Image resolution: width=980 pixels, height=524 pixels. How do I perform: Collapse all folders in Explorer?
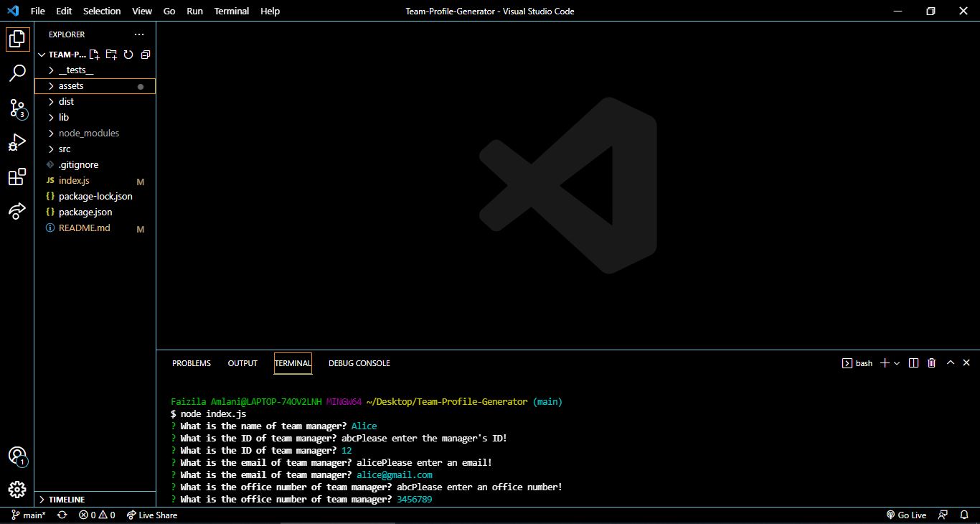(x=146, y=55)
